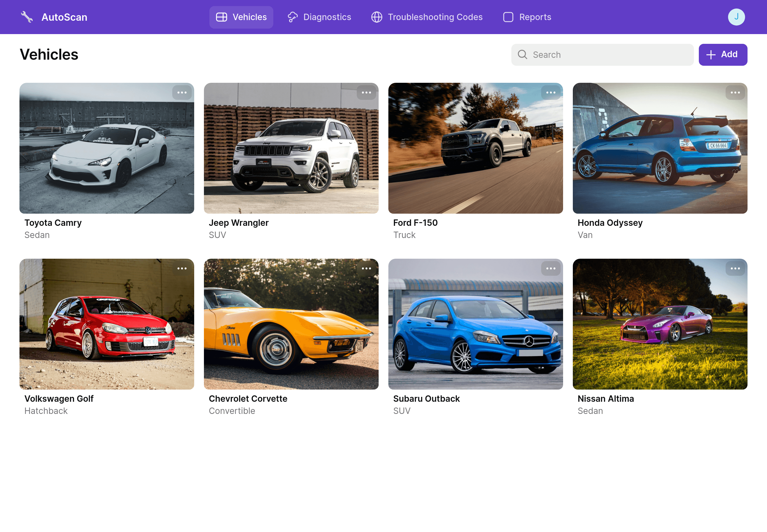Select the Volkswagen Golf photo thumbnail
This screenshot has width=767, height=532.
(107, 324)
